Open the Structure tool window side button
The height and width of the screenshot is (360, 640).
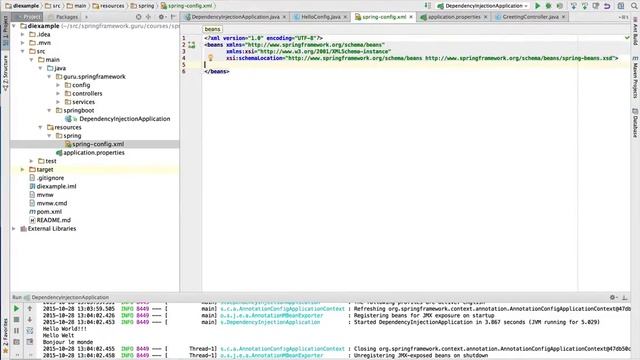[5, 73]
